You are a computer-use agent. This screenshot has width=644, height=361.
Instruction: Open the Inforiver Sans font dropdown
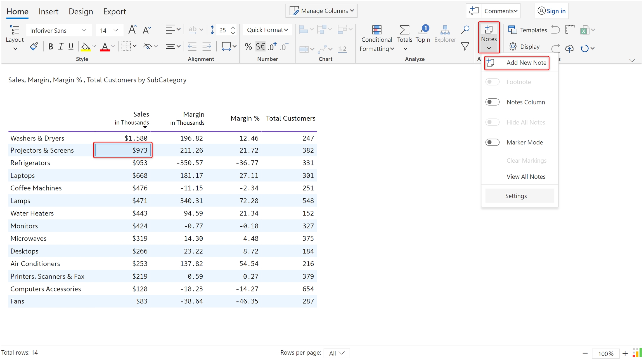coord(58,30)
